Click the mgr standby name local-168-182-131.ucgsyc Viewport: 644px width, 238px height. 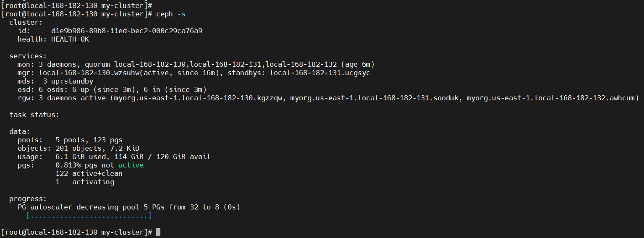click(319, 73)
